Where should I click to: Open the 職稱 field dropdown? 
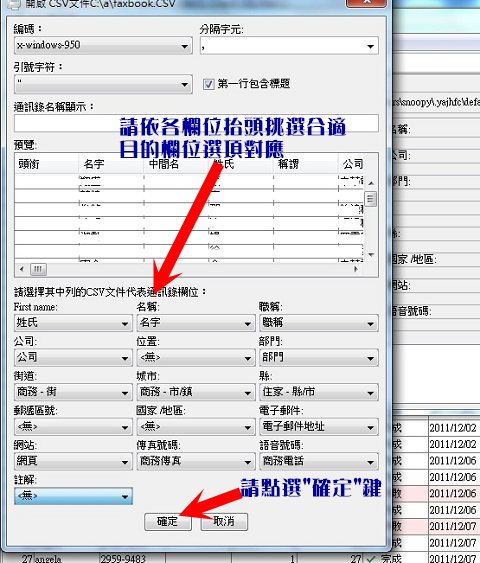tap(319, 323)
